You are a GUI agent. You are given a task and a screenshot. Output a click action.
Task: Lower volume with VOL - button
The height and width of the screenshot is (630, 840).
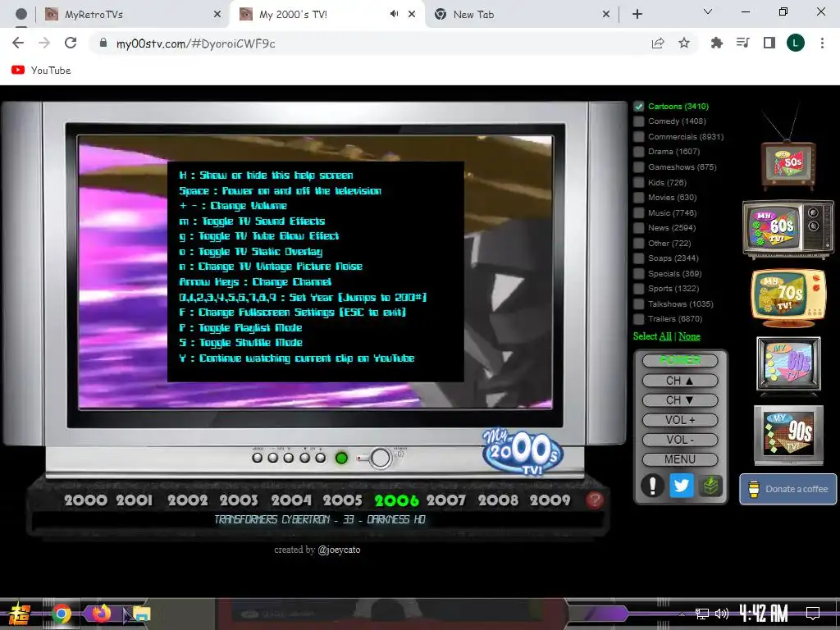coord(680,440)
